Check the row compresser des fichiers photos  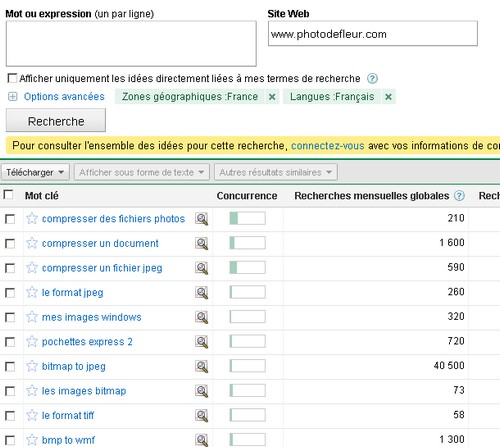coord(10,219)
